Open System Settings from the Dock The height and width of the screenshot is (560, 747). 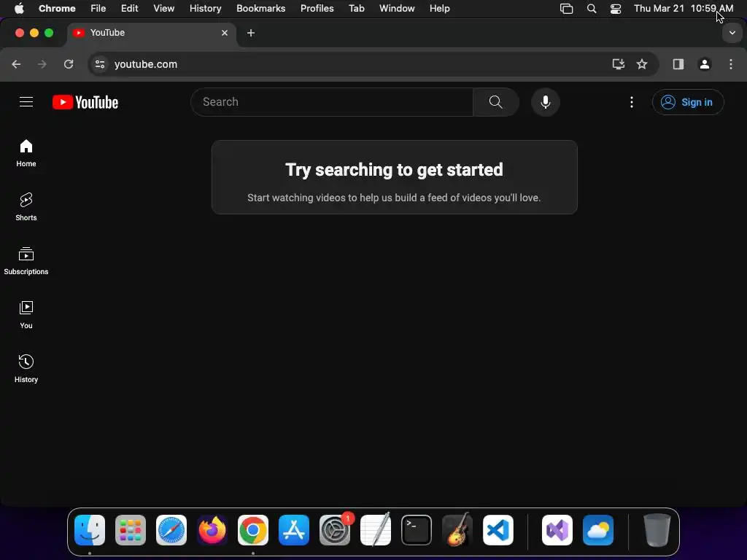335,530
